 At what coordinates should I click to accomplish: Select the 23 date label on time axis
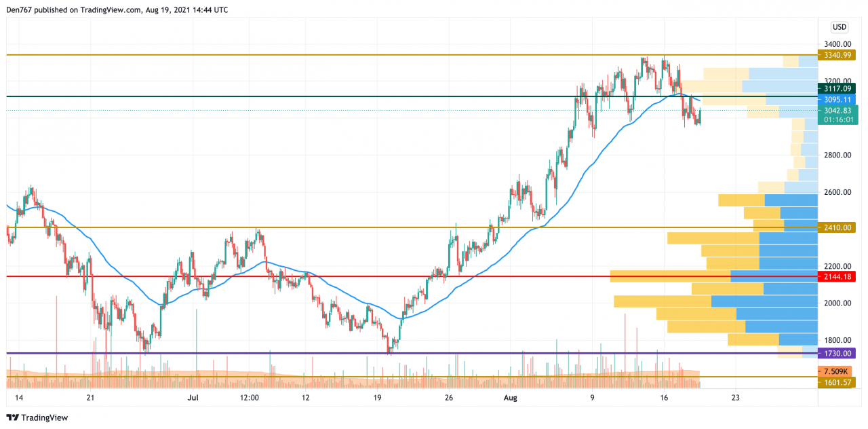click(734, 398)
